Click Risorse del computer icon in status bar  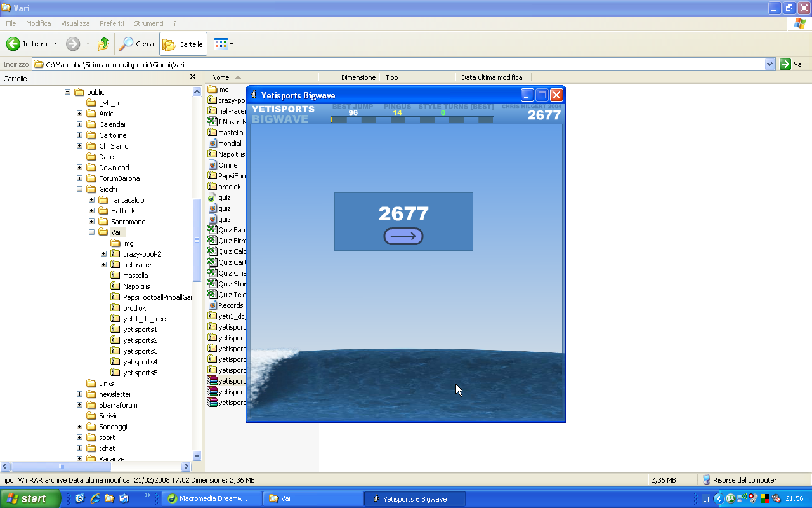(x=706, y=480)
